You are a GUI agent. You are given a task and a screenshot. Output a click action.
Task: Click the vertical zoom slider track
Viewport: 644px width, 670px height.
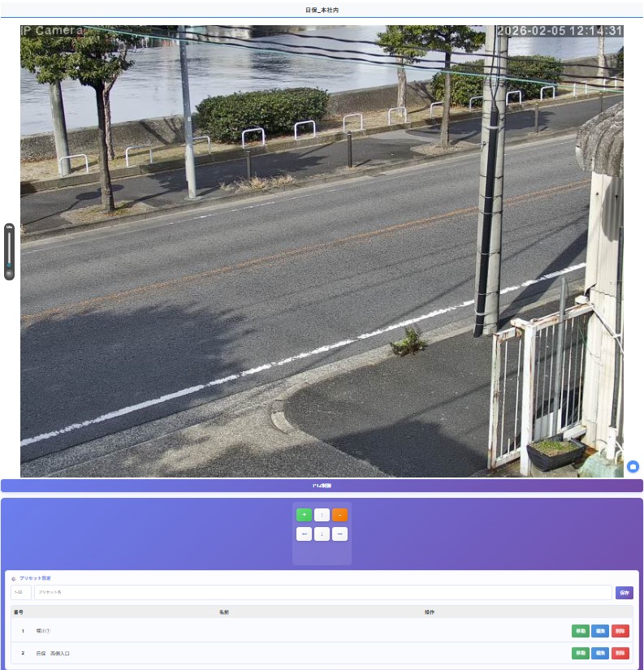tap(9, 247)
